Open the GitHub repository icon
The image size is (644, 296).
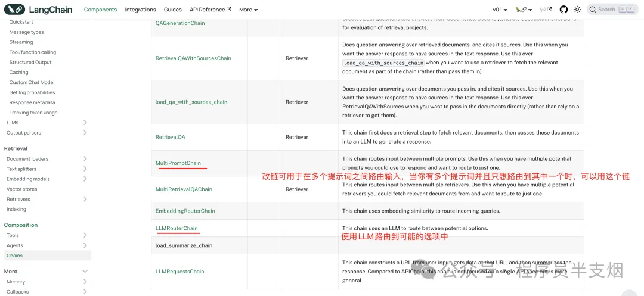click(x=564, y=10)
